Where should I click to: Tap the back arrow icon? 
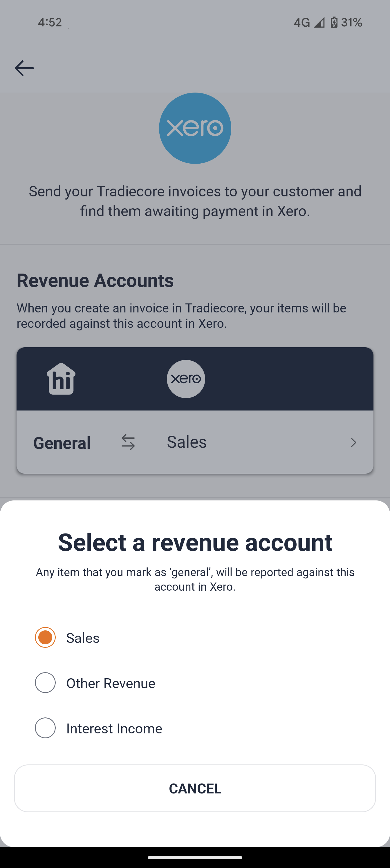click(24, 68)
